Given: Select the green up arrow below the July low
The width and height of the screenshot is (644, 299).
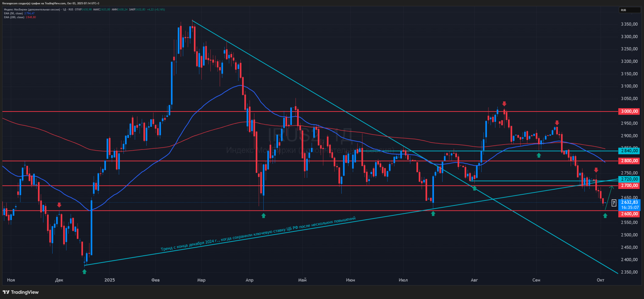Looking at the screenshot, I should (x=433, y=214).
